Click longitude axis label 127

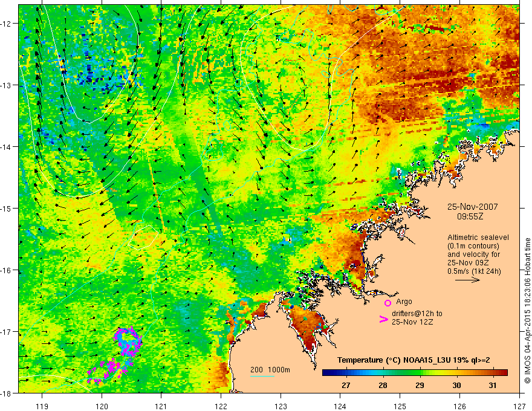[519, 406]
